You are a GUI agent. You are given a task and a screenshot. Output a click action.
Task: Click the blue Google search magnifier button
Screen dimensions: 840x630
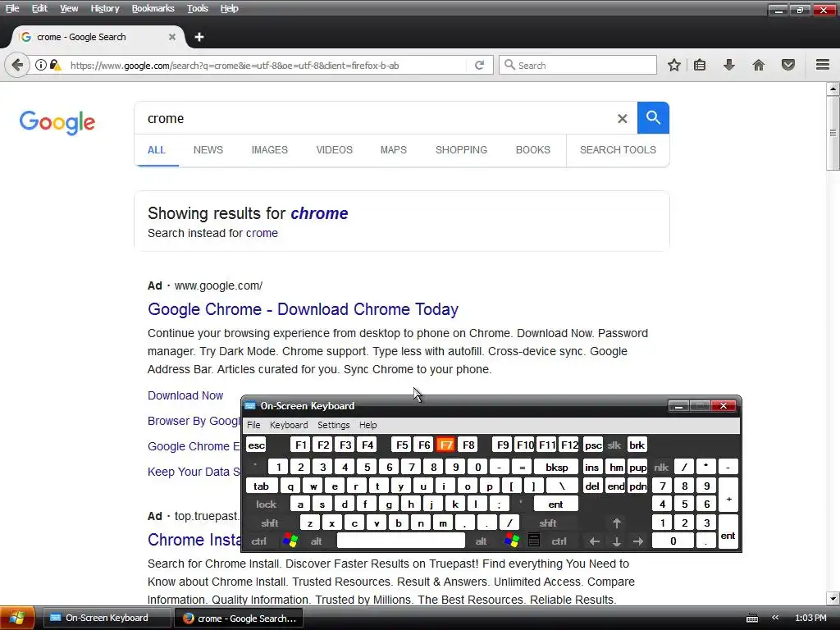pyautogui.click(x=653, y=117)
